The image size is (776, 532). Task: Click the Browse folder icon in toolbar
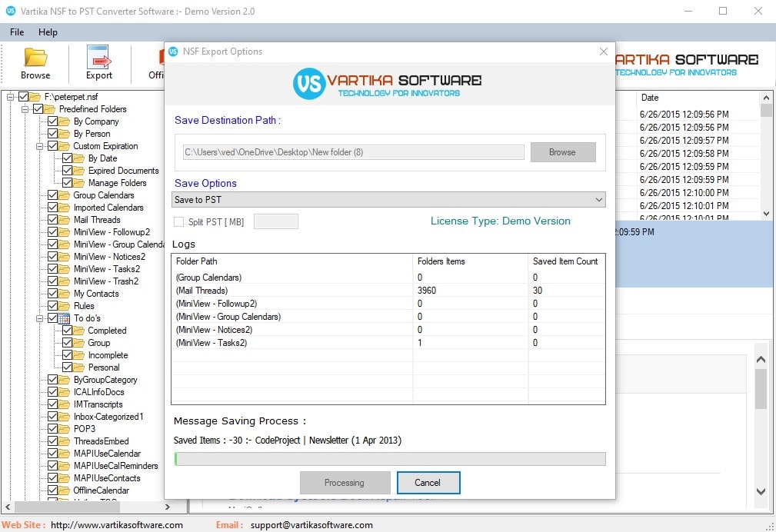[35, 58]
